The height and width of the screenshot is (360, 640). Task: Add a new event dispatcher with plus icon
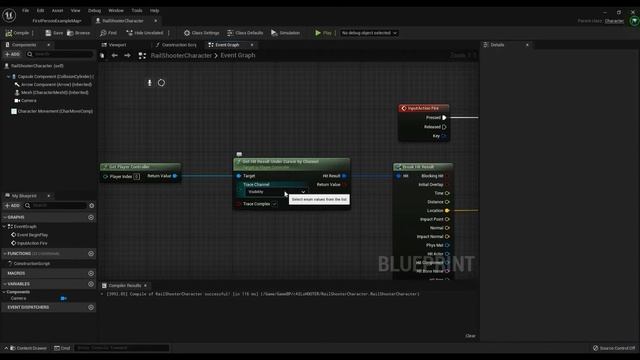coord(91,307)
